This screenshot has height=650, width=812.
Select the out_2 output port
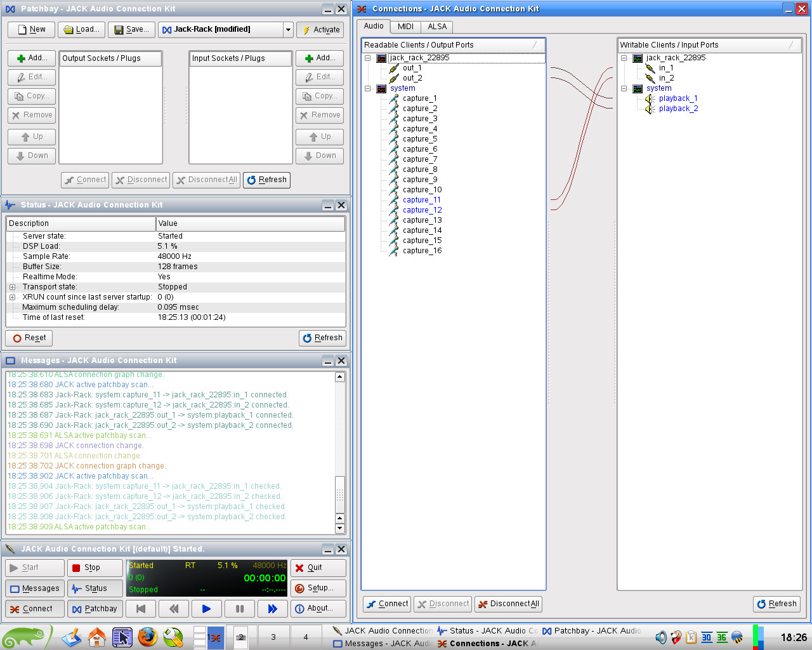coord(412,78)
